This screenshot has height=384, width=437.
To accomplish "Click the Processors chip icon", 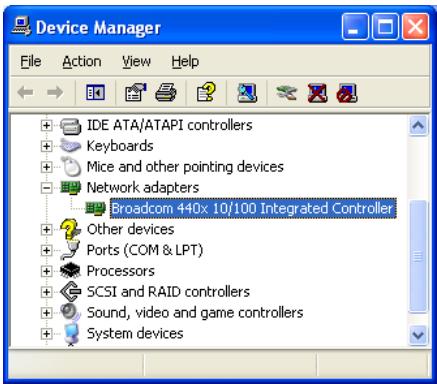I will click(x=70, y=271).
